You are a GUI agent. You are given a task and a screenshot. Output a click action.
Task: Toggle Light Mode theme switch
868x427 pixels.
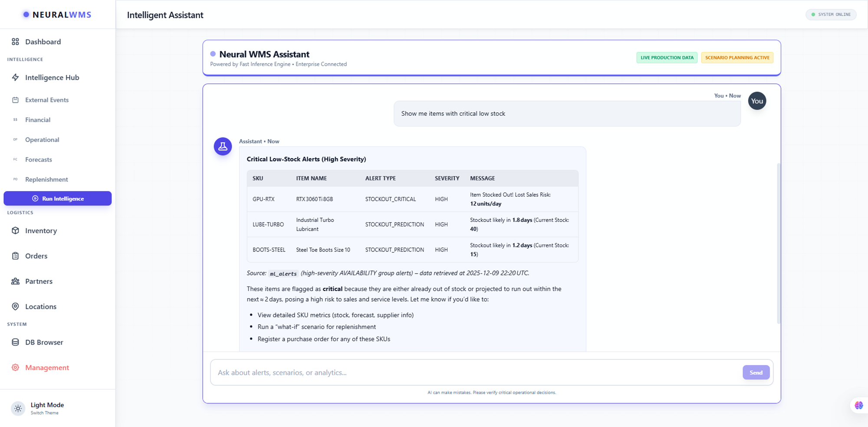pos(18,408)
